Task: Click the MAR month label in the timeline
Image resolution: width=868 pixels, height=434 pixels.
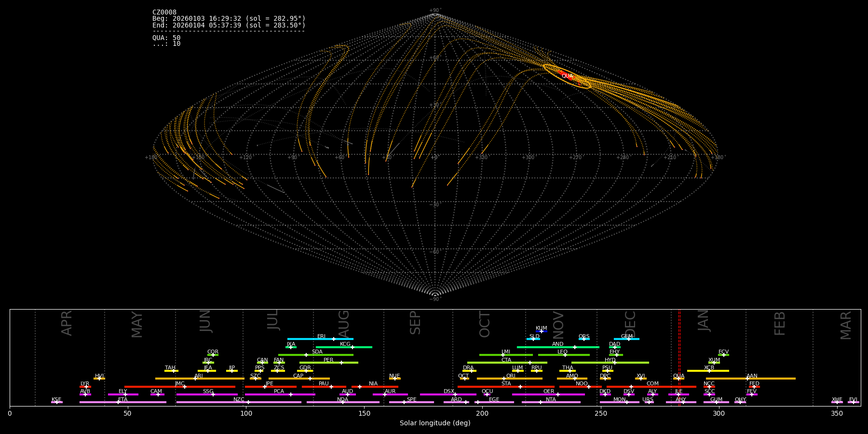Action: 846,325
